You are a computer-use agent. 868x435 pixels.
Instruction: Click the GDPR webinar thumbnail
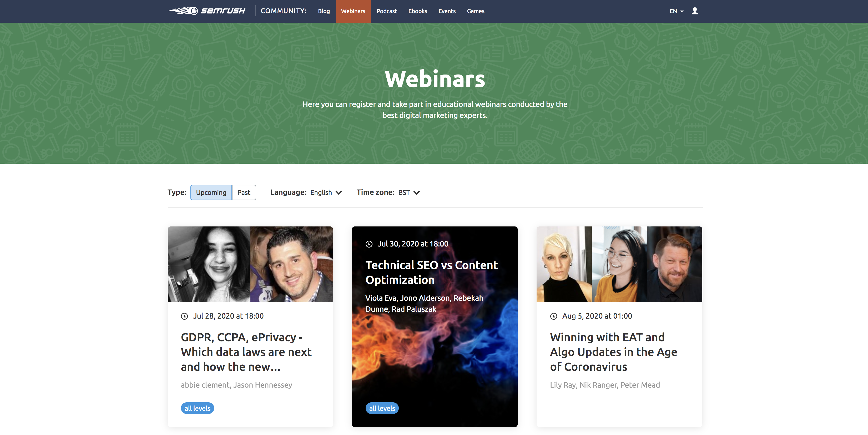coord(250,264)
